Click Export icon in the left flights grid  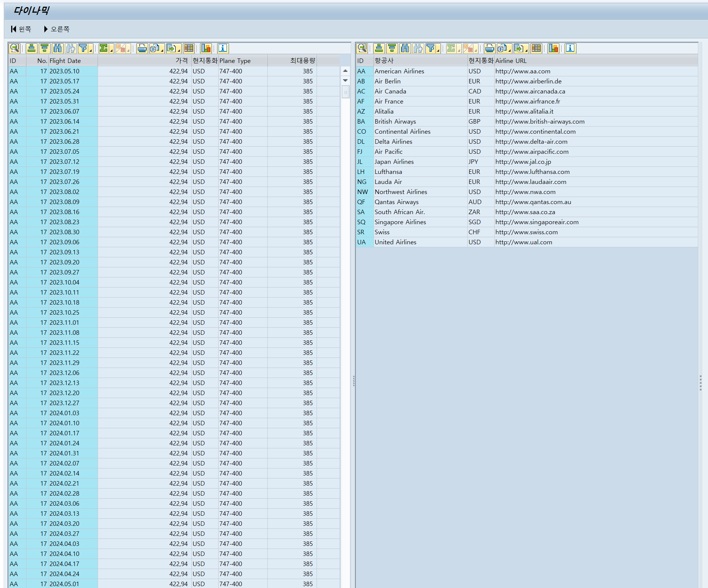[x=171, y=48]
